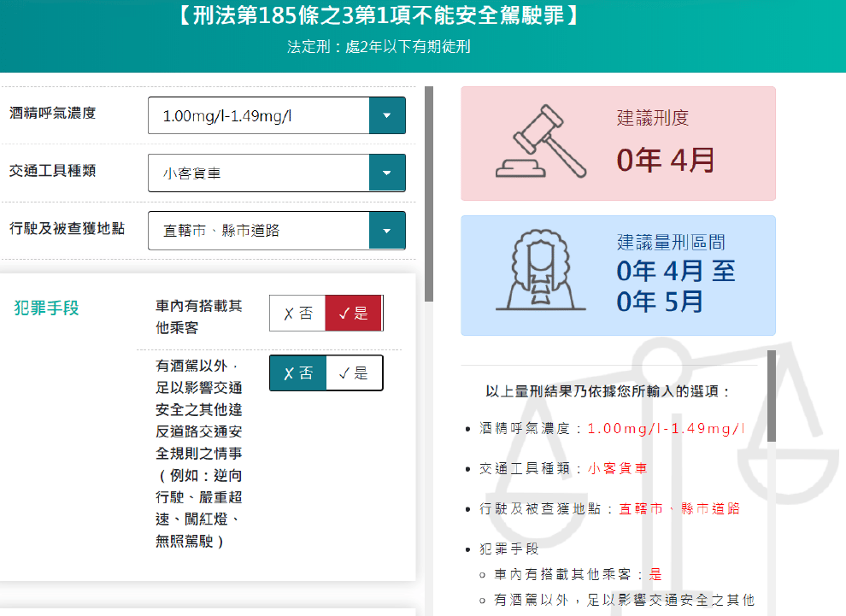Click the 建議刑度 0年 4月 result card
The height and width of the screenshot is (616, 846).
click(x=619, y=144)
